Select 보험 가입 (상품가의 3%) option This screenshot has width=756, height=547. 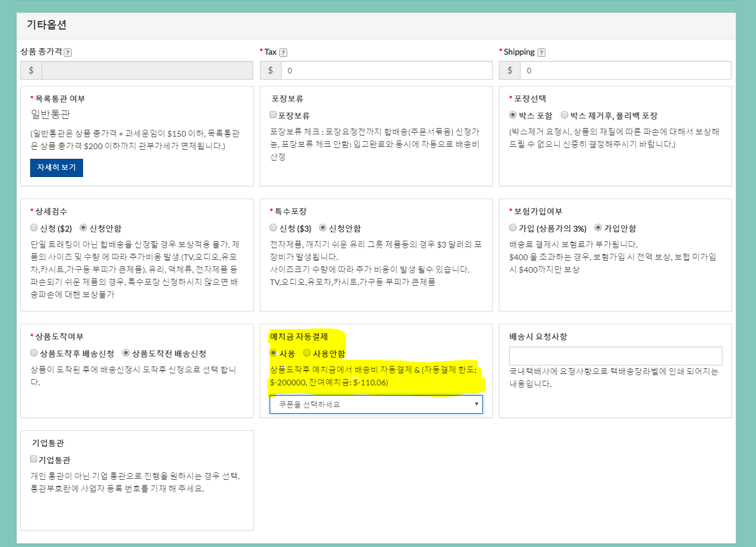pos(513,228)
